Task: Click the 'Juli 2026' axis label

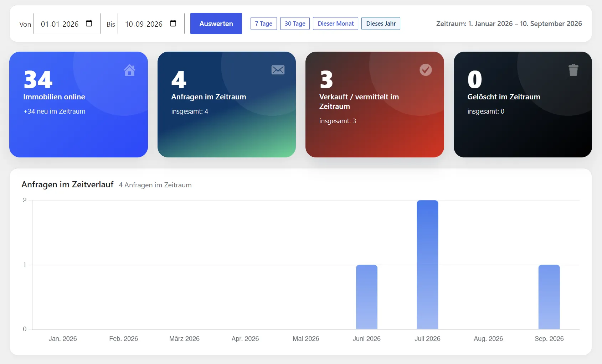Action: click(427, 339)
